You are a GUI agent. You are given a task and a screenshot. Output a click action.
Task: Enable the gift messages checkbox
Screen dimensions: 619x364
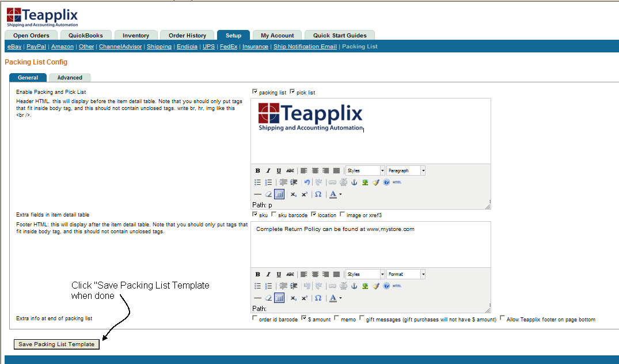(362, 318)
